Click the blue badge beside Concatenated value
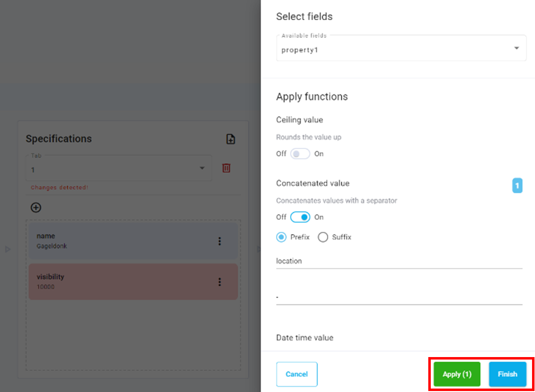 coord(517,186)
